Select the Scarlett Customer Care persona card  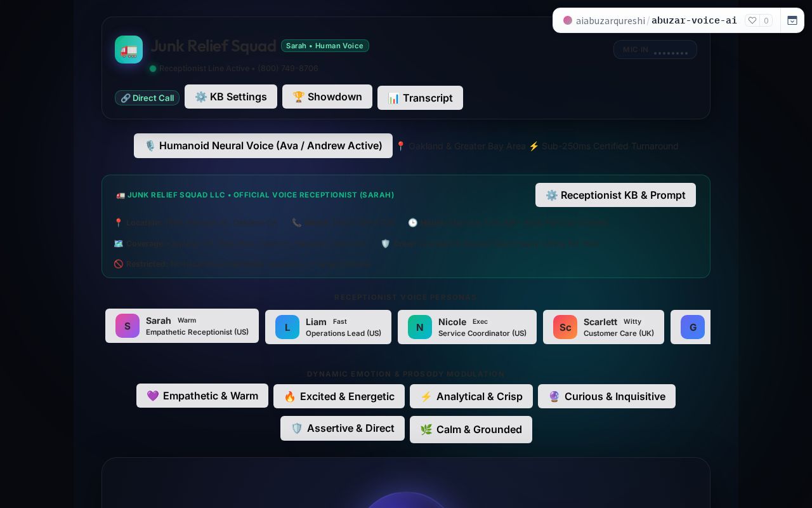603,327
